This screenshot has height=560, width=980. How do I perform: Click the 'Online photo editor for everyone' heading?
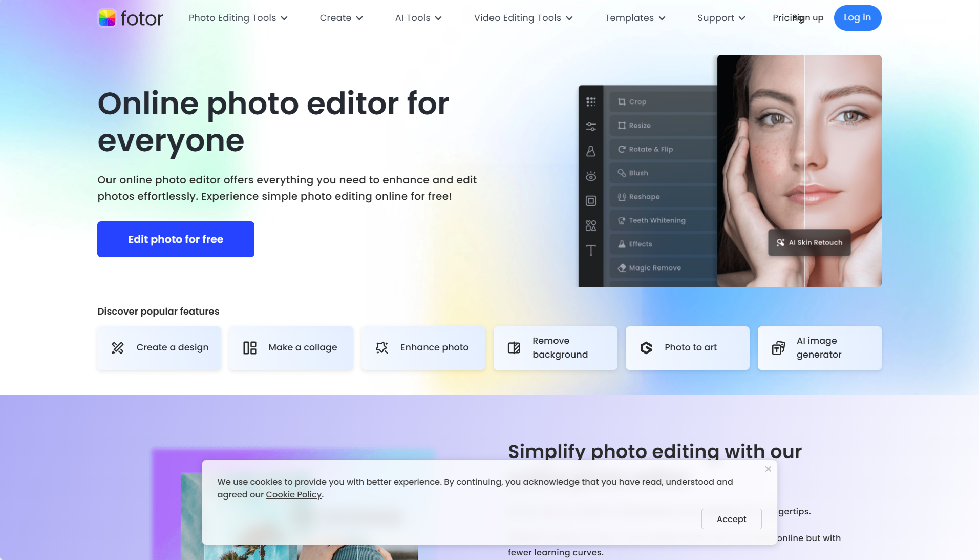(x=273, y=122)
